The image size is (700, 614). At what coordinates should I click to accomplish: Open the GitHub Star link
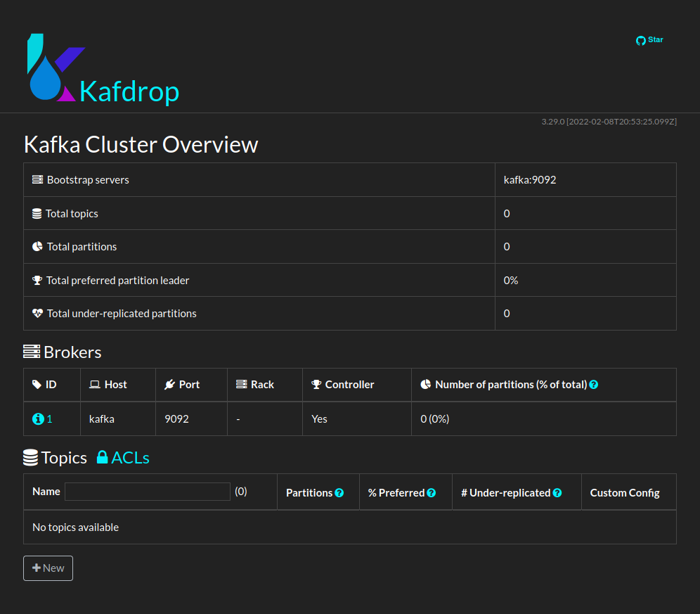[649, 40]
